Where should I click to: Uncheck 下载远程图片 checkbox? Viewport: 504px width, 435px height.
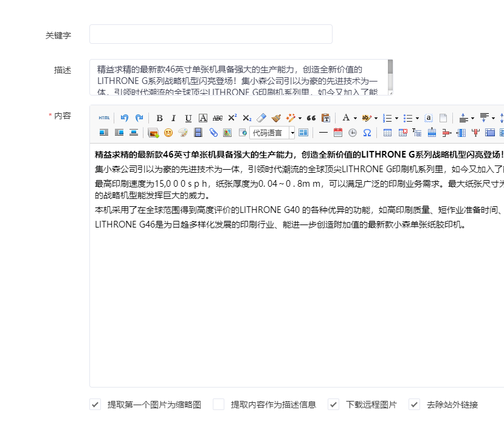coord(333,405)
